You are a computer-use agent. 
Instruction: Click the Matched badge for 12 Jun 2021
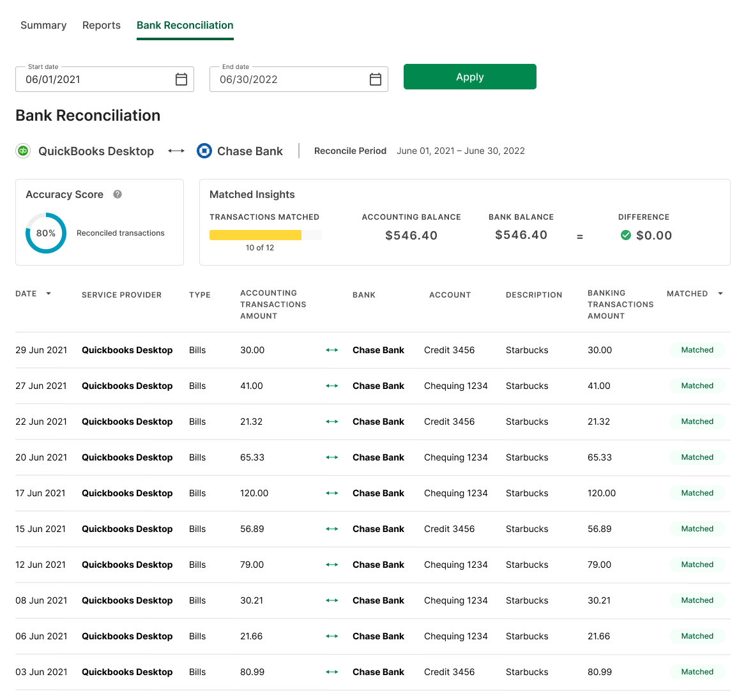pos(697,565)
